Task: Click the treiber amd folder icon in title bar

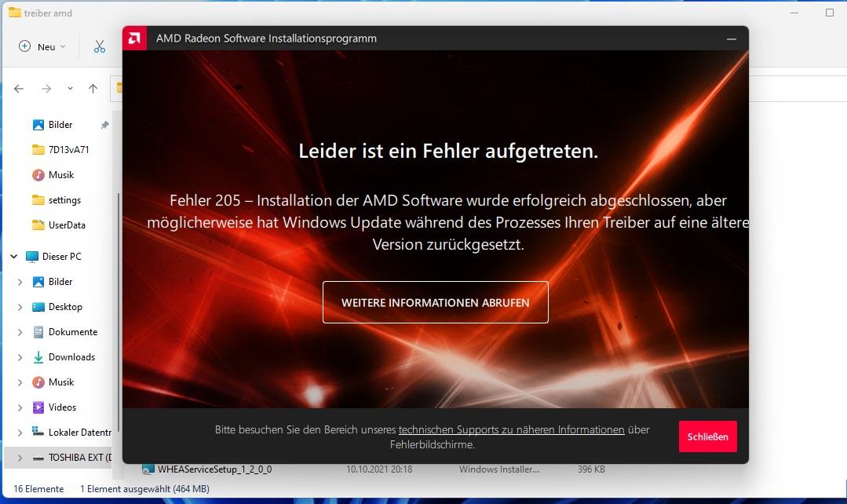Action: [15, 13]
